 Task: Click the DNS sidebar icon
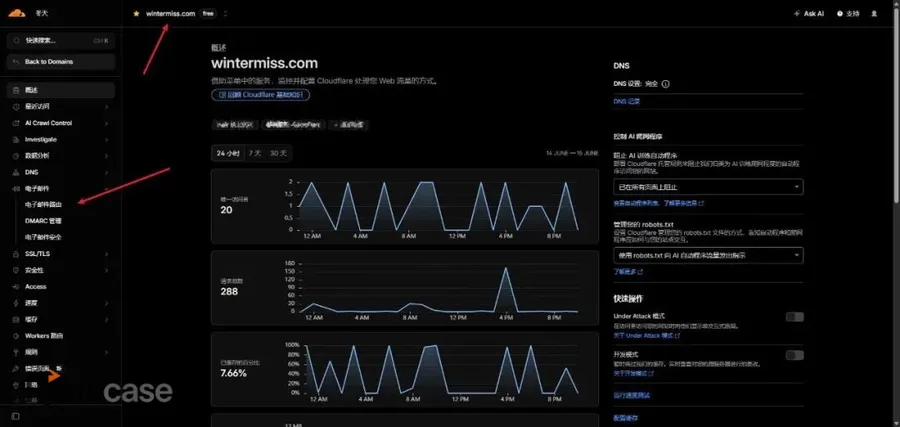(x=15, y=172)
